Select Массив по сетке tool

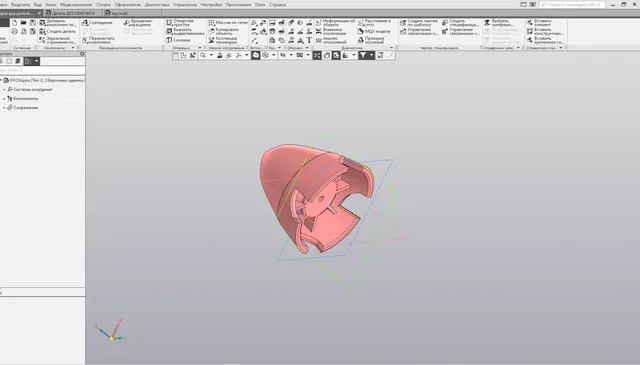pyautogui.click(x=228, y=23)
